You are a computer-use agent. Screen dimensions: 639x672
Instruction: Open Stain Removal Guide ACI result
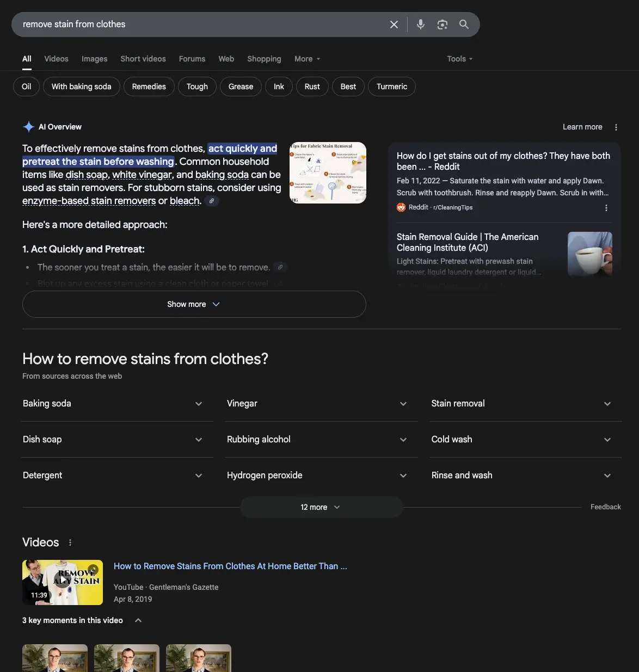tap(468, 242)
